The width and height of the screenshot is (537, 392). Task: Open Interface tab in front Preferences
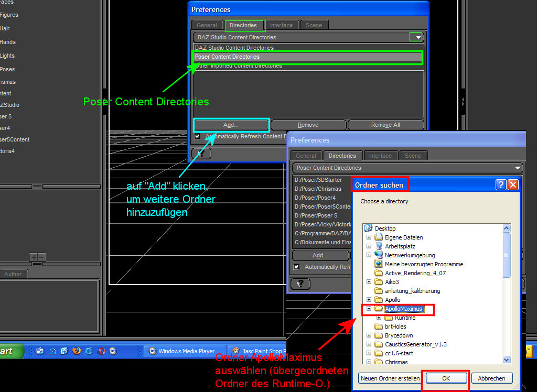(x=380, y=156)
